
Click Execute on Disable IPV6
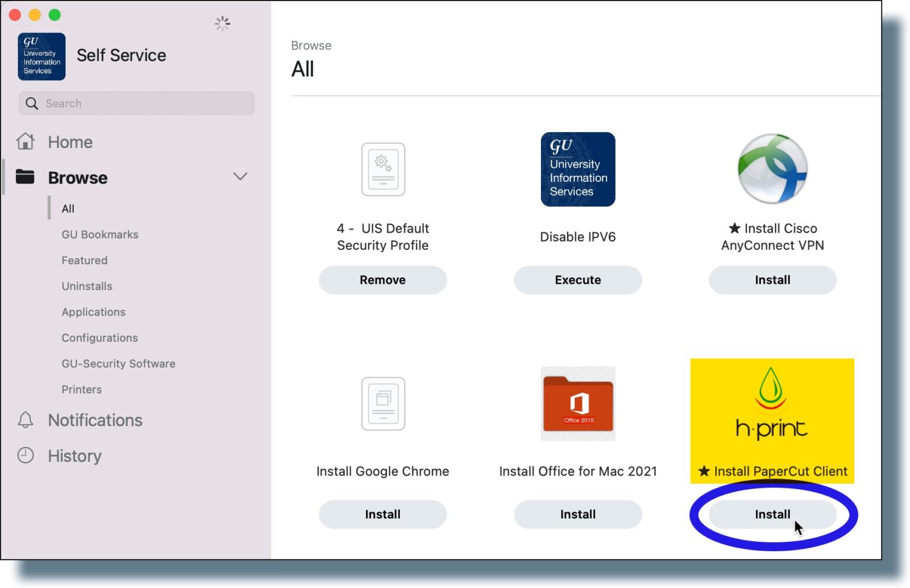click(x=578, y=279)
